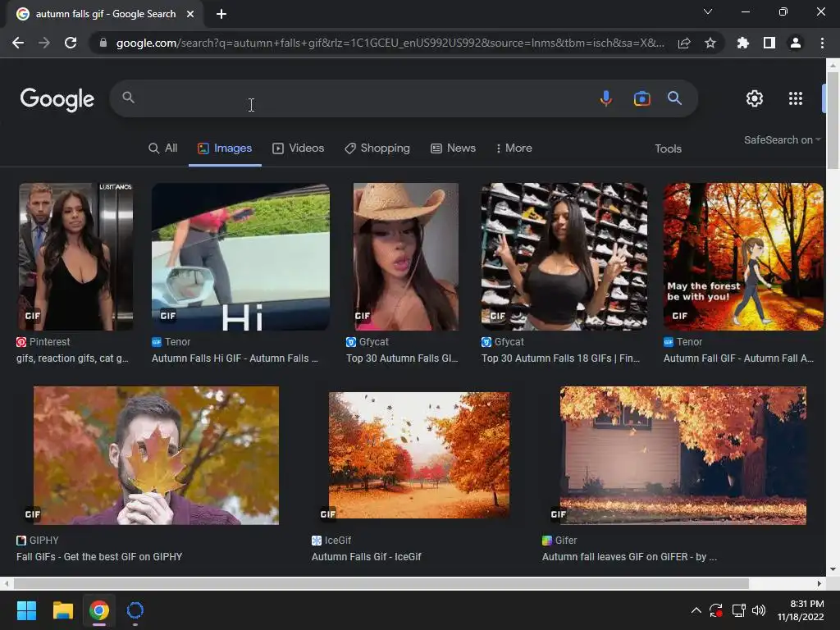Image resolution: width=840 pixels, height=630 pixels.
Task: Click the horizontal scrollbar thumb
Action: [x=381, y=583]
